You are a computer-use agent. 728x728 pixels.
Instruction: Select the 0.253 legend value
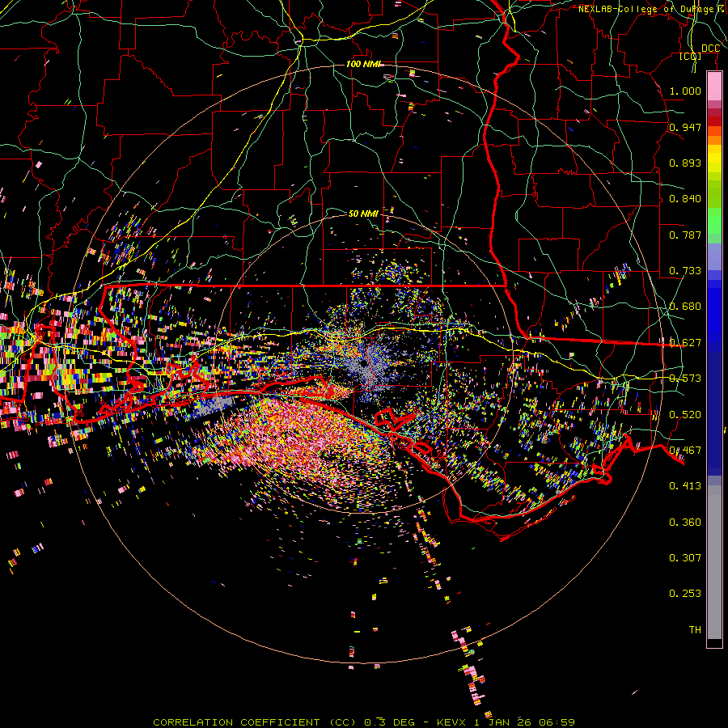(685, 594)
